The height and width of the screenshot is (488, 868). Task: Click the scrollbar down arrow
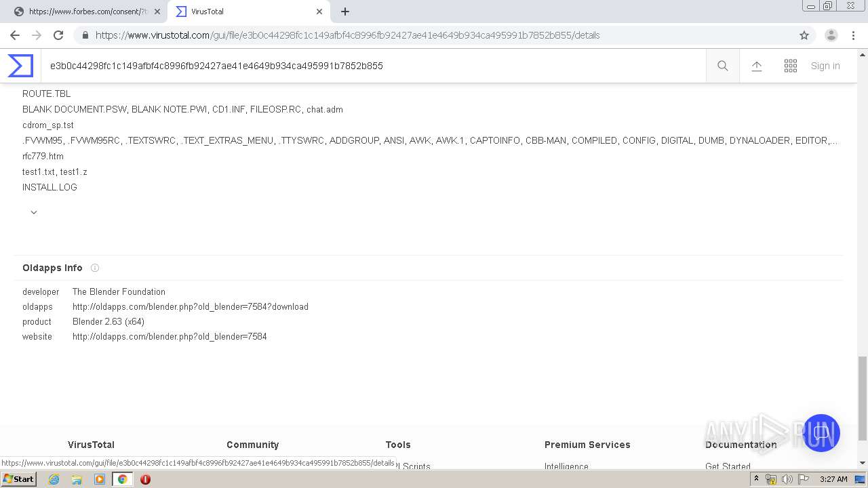[x=863, y=463]
